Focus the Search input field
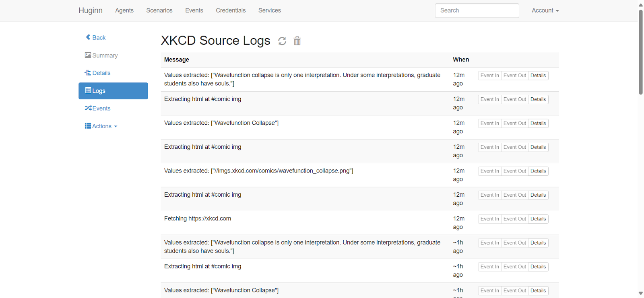Image resolution: width=644 pixels, height=298 pixels. (477, 10)
